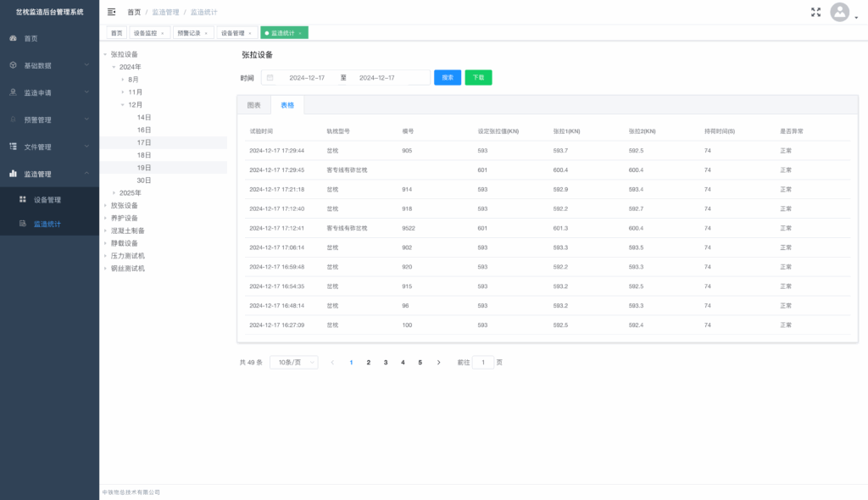868x500 pixels.
Task: Close the 设备监控 tab
Action: tap(162, 33)
